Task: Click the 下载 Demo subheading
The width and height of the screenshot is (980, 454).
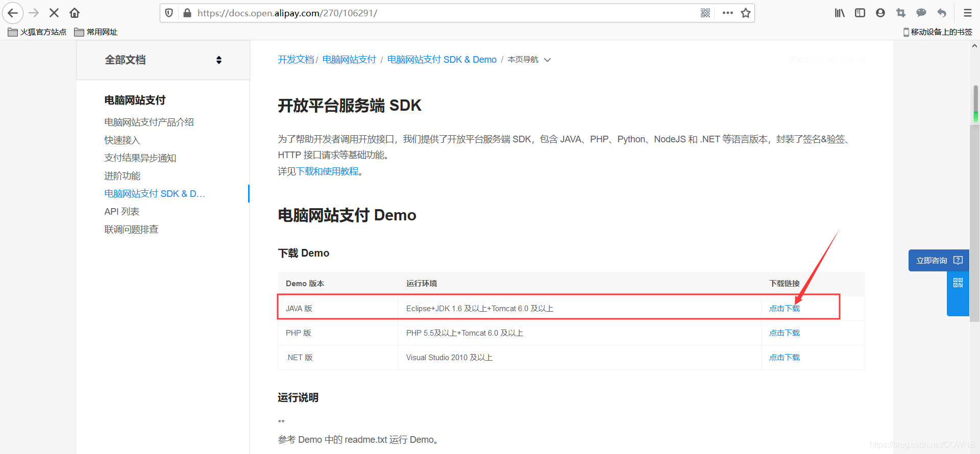Action: (303, 254)
